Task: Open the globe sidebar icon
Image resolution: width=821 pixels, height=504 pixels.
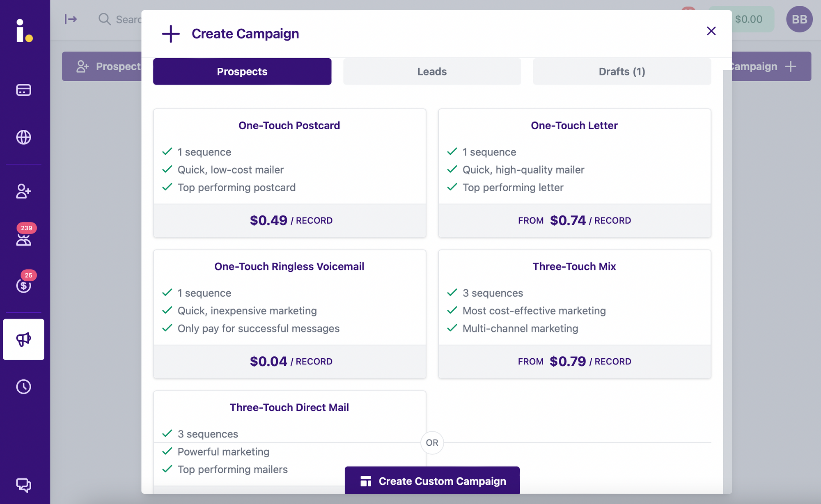Action: 23,137
